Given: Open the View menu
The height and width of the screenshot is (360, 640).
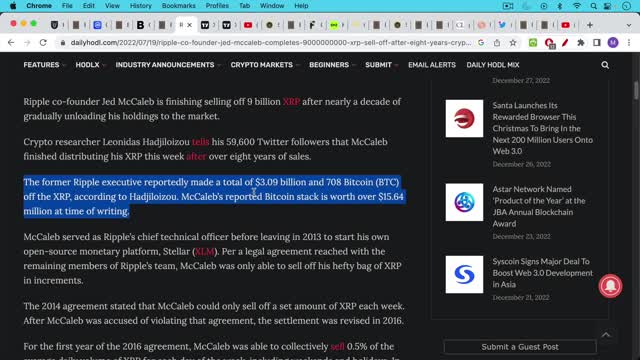Looking at the screenshot, I should (112, 6).
